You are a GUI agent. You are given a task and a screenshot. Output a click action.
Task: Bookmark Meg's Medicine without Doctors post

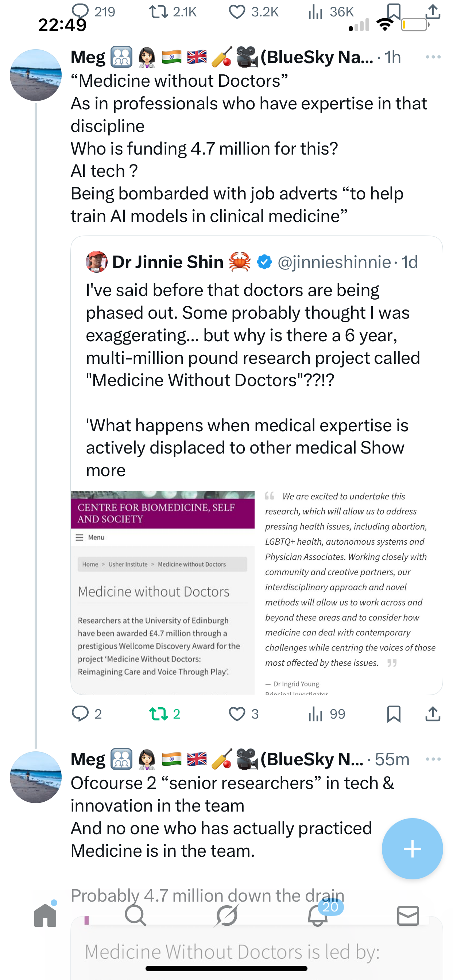click(x=394, y=714)
